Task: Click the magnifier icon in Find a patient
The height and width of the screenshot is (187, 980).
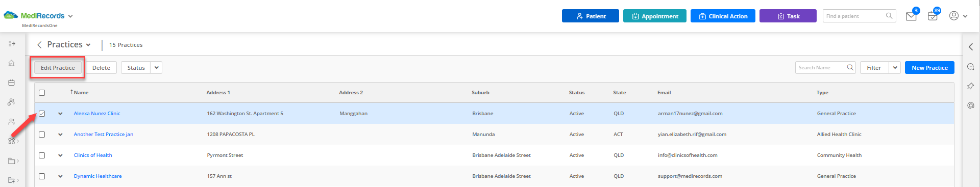Action: pyautogui.click(x=889, y=16)
